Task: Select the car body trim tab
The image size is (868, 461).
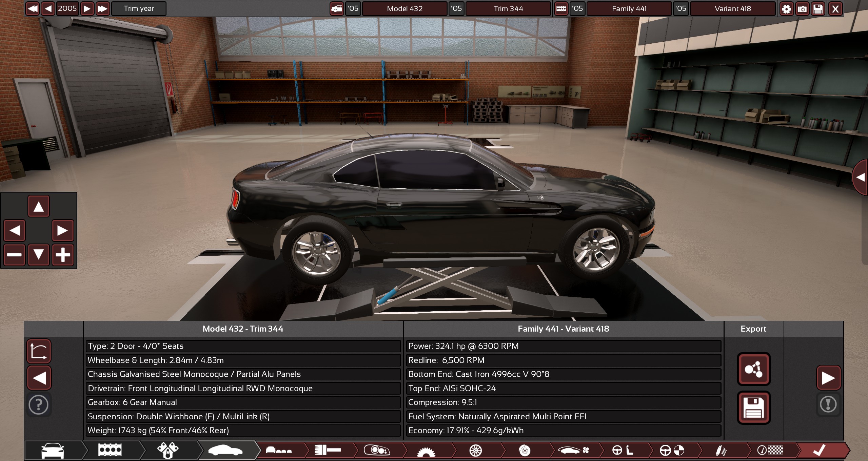Action: 225,450
